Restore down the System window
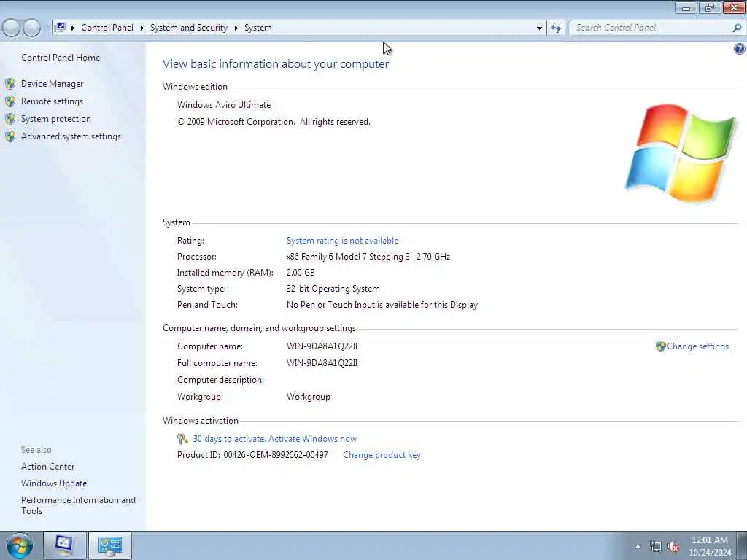 710,7
